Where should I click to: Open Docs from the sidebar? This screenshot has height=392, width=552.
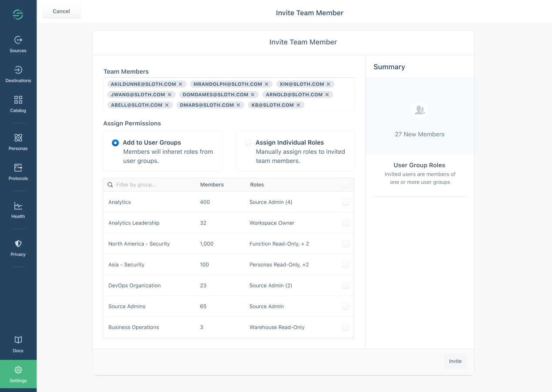[x=18, y=345]
